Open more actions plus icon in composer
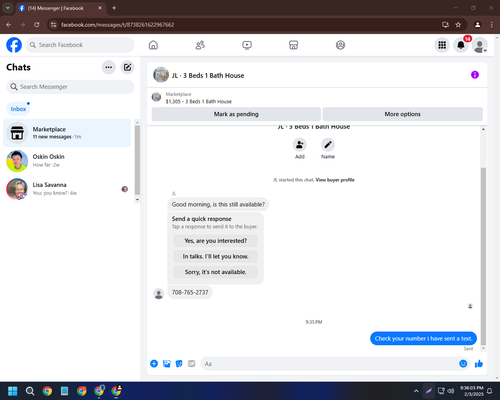Image resolution: width=500 pixels, height=400 pixels. [154, 364]
